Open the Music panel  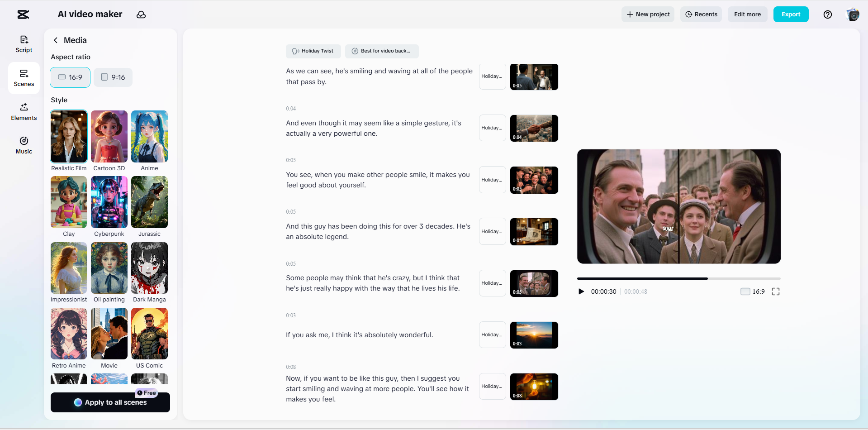(x=24, y=145)
